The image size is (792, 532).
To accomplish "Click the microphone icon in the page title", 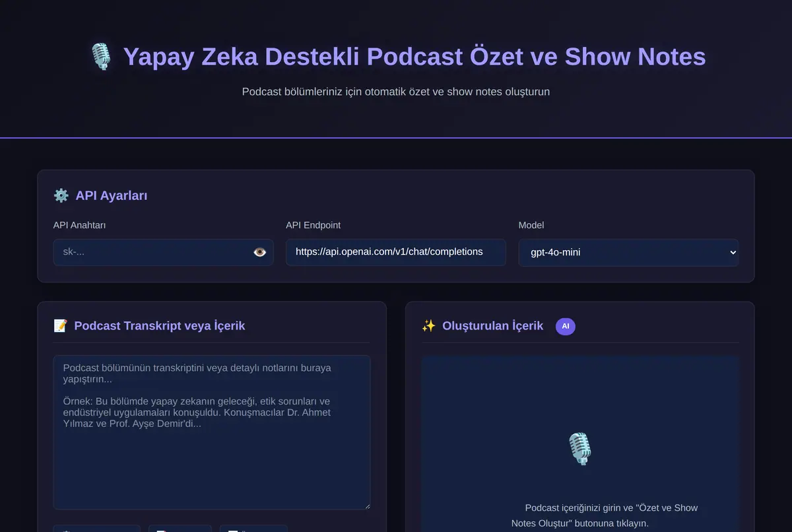I will coord(101,57).
